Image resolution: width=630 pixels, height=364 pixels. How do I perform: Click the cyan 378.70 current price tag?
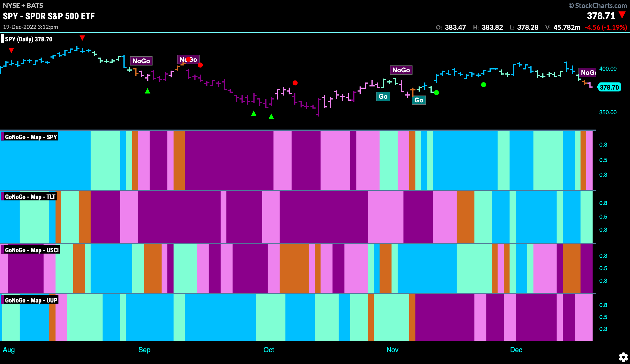609,87
